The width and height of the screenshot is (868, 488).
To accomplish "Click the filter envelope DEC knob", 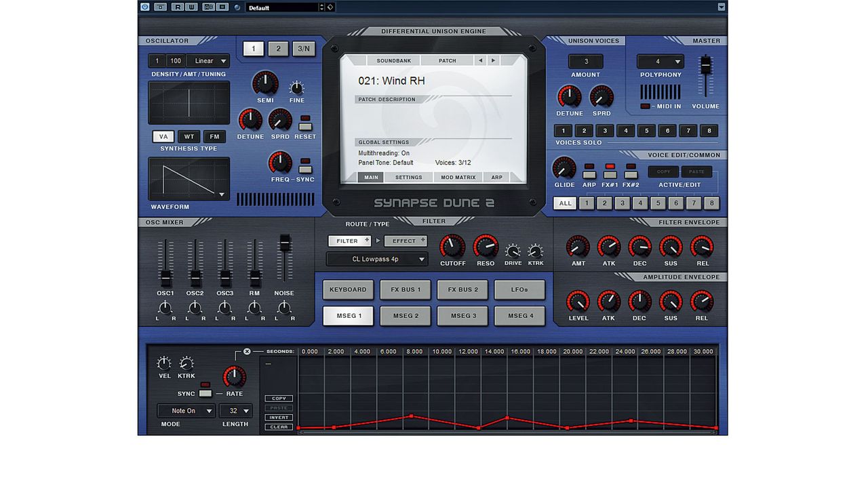I will tap(639, 247).
